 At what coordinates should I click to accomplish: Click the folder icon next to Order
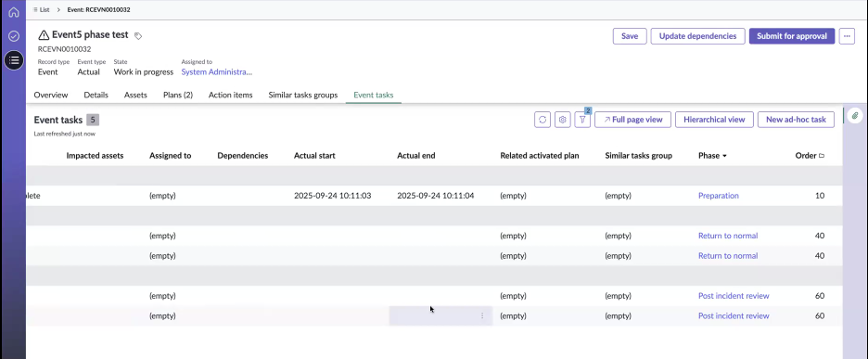[x=822, y=156]
